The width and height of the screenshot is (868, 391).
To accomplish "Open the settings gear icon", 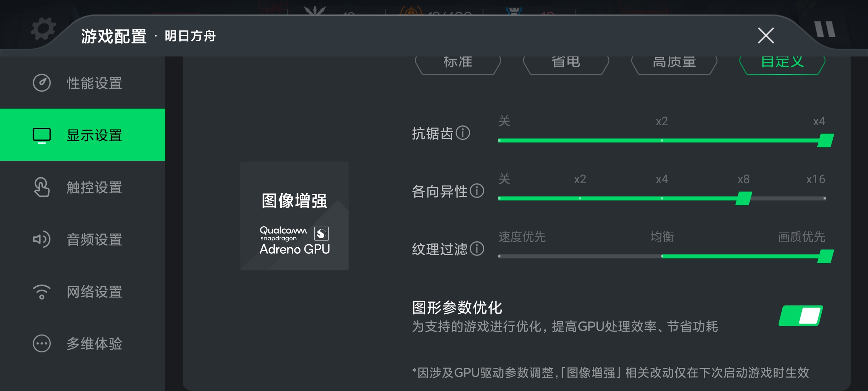I will tap(43, 29).
